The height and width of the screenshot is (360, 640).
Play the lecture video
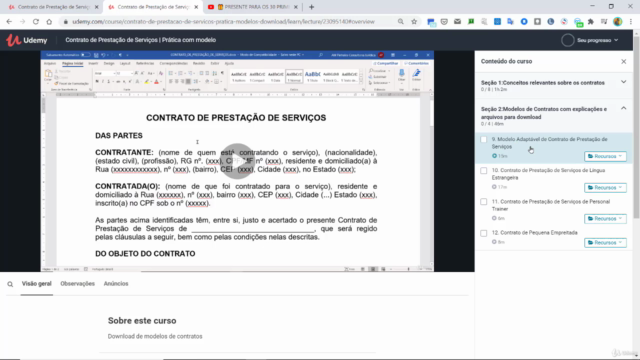coord(237,161)
